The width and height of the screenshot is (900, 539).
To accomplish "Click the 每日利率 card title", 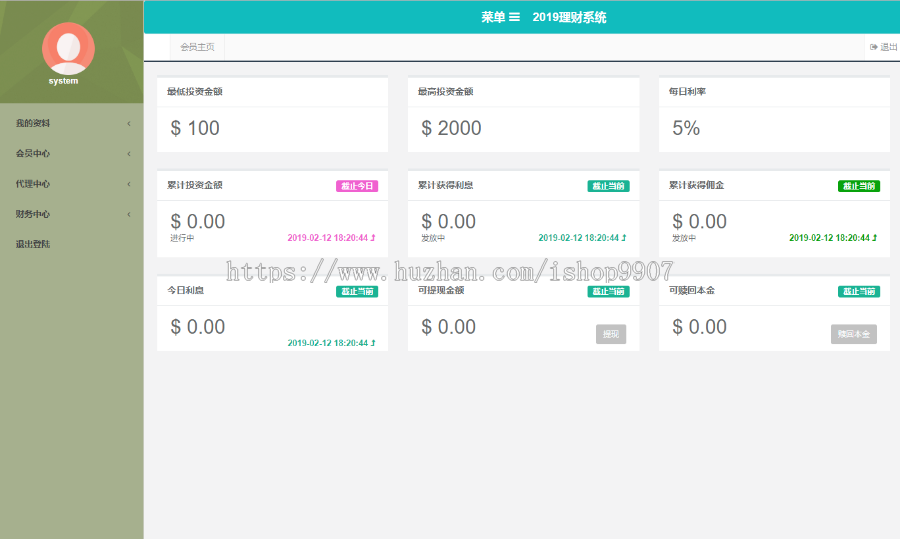I will pos(687,91).
